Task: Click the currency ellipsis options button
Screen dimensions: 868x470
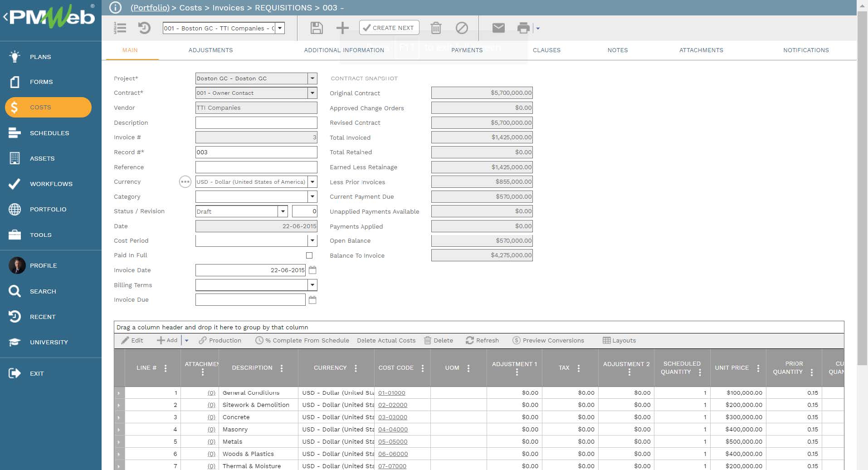Action: click(x=185, y=182)
